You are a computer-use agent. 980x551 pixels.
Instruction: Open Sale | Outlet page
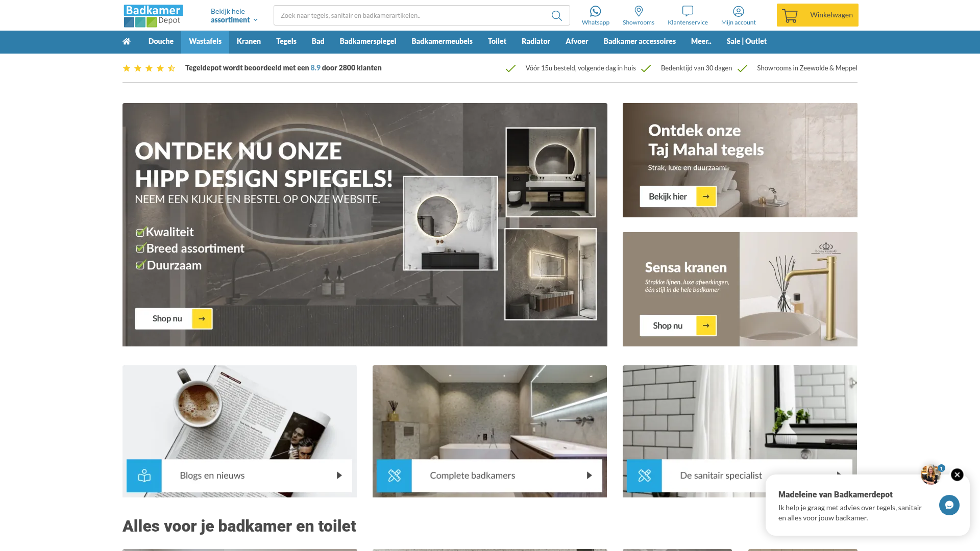coord(747,41)
